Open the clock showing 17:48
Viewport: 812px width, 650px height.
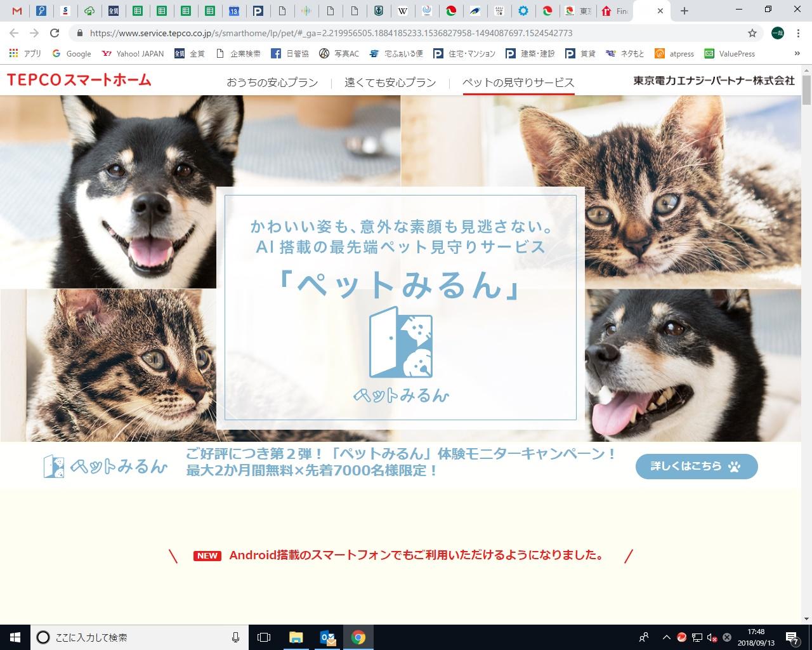756,637
